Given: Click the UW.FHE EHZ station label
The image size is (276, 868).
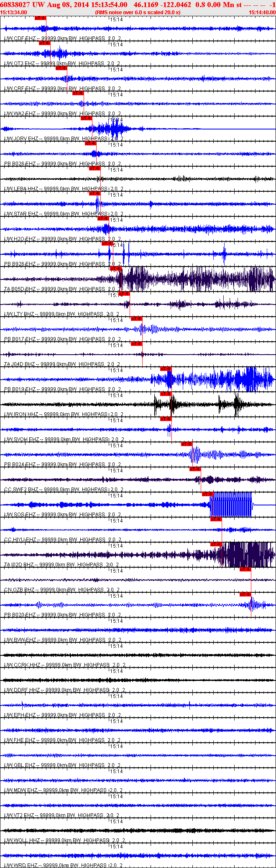Looking at the screenshot, I should pyautogui.click(x=20, y=740).
